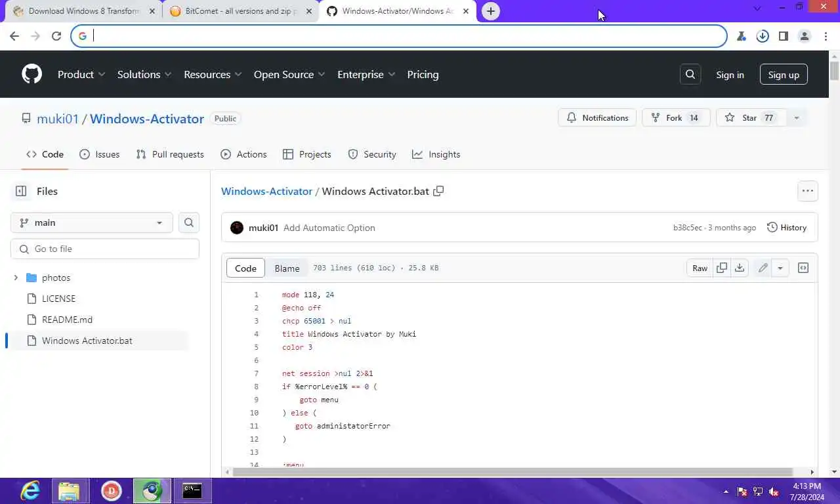
Task: Open the Star lists dropdown arrow
Action: point(796,118)
